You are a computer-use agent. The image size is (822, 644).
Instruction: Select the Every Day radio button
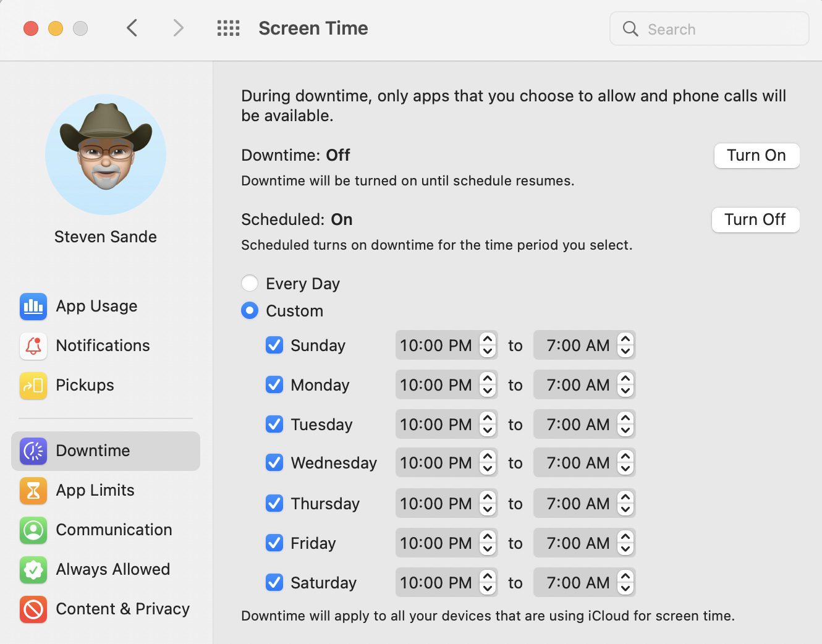coord(250,284)
